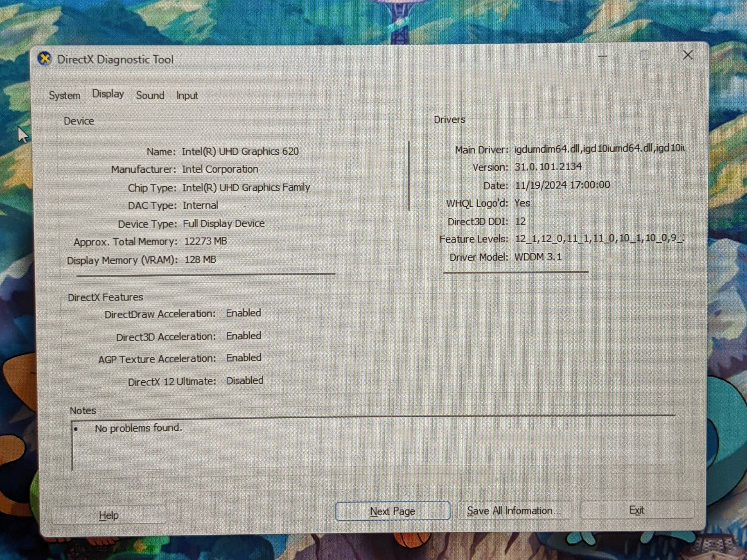This screenshot has width=747, height=560.
Task: Click the Main Driver file list text
Action: pos(599,149)
